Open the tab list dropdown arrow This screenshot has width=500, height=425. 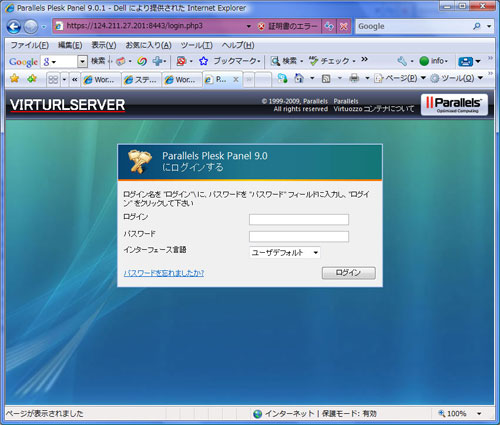click(x=64, y=79)
